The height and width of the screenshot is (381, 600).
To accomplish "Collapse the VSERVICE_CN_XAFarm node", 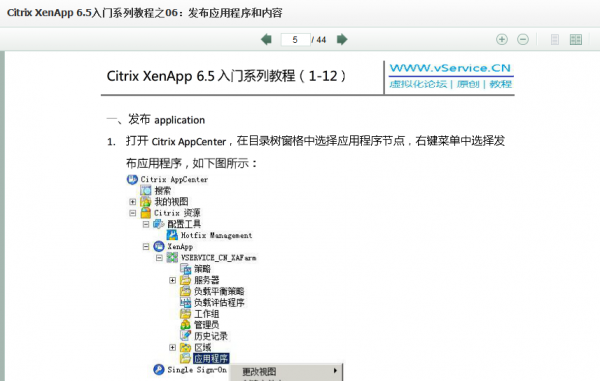I will [159, 258].
